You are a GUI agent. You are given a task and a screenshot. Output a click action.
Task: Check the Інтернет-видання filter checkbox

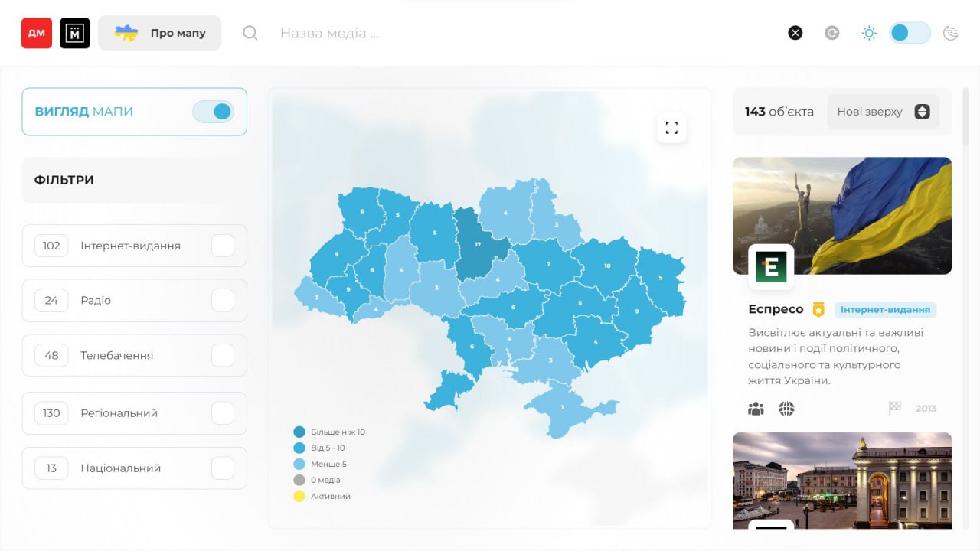click(223, 246)
